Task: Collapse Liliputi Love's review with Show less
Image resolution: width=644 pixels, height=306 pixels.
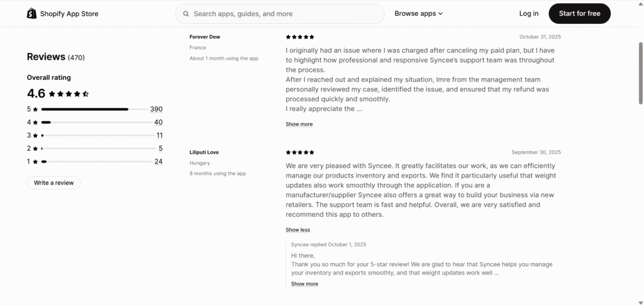Action: (297, 230)
